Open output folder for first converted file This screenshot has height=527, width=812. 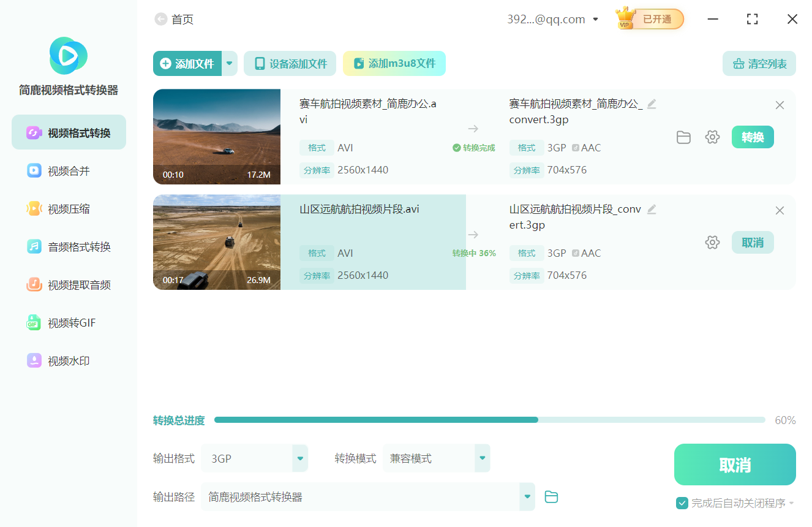click(x=683, y=137)
